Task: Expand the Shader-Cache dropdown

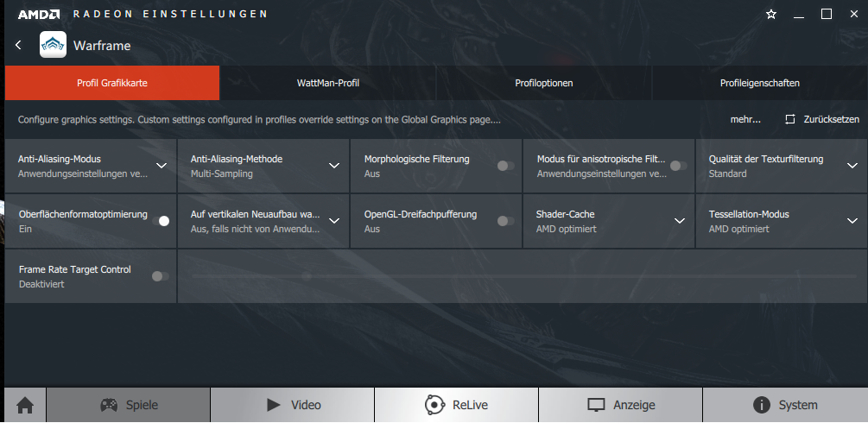Action: click(679, 221)
